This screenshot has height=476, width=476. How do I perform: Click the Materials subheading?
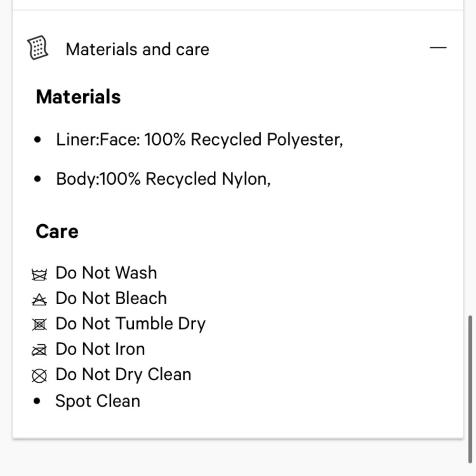79,97
